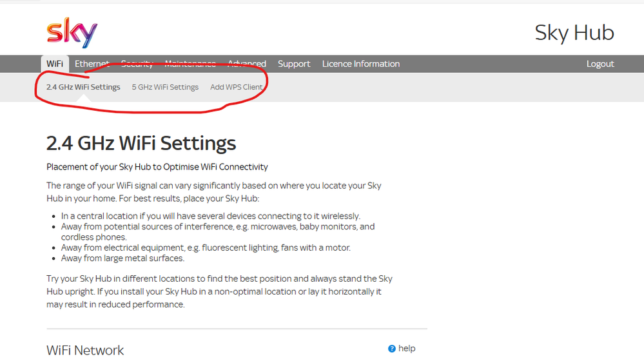Click the 'Placement of your Sky Hub' subheading
This screenshot has width=644, height=359.
157,167
